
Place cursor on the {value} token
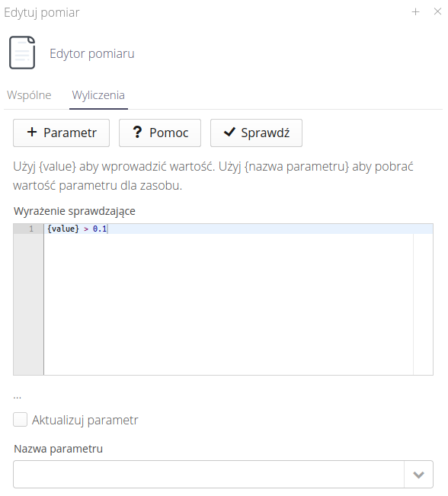[x=63, y=229]
